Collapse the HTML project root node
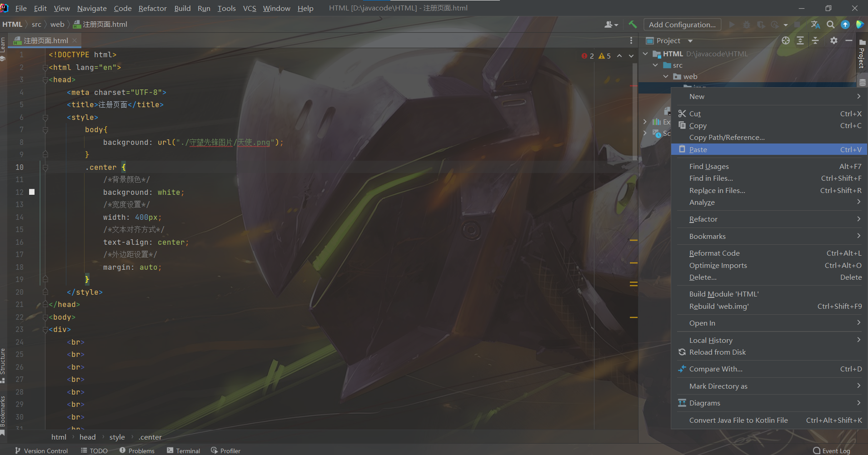The width and height of the screenshot is (868, 455). [645, 54]
